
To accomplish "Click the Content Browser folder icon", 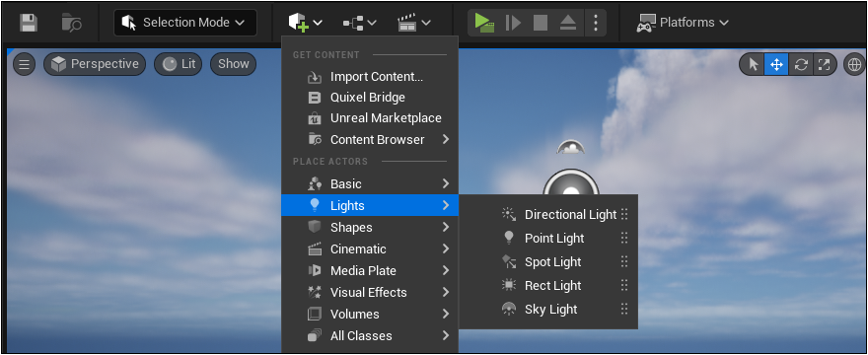I will click(x=315, y=140).
